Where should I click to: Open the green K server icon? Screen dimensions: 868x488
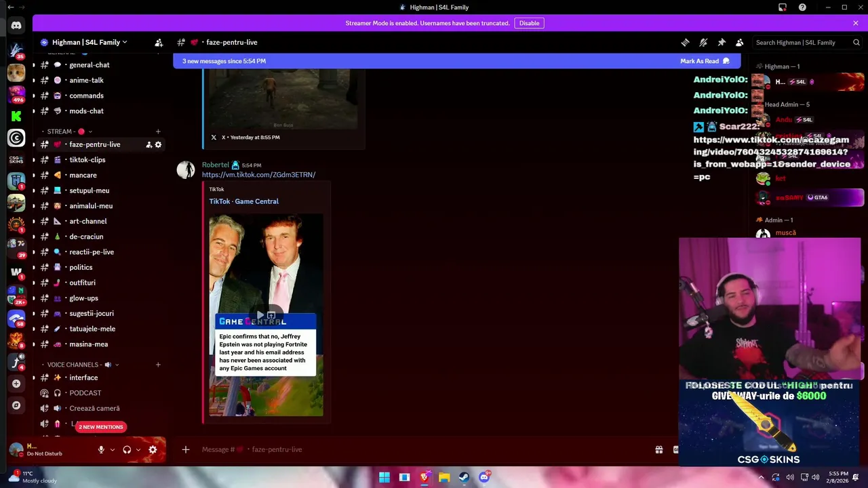[16, 117]
